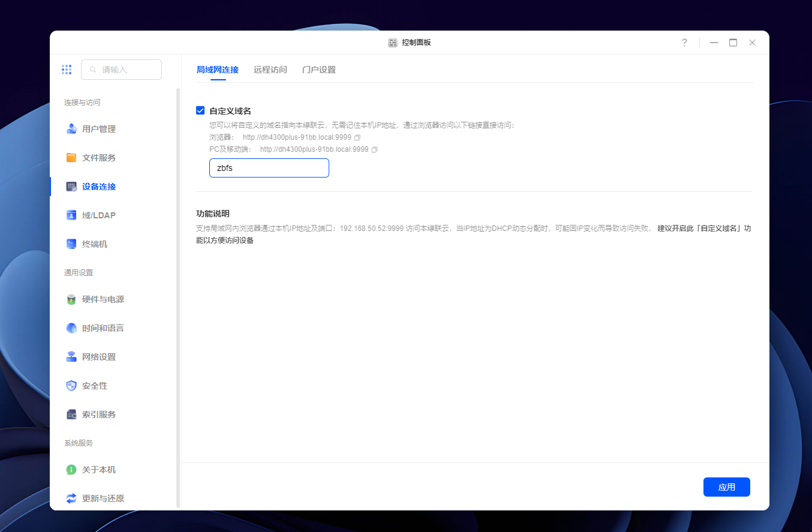The image size is (812, 532).
Task: Click the 时间和语言 globe icon
Action: click(71, 328)
